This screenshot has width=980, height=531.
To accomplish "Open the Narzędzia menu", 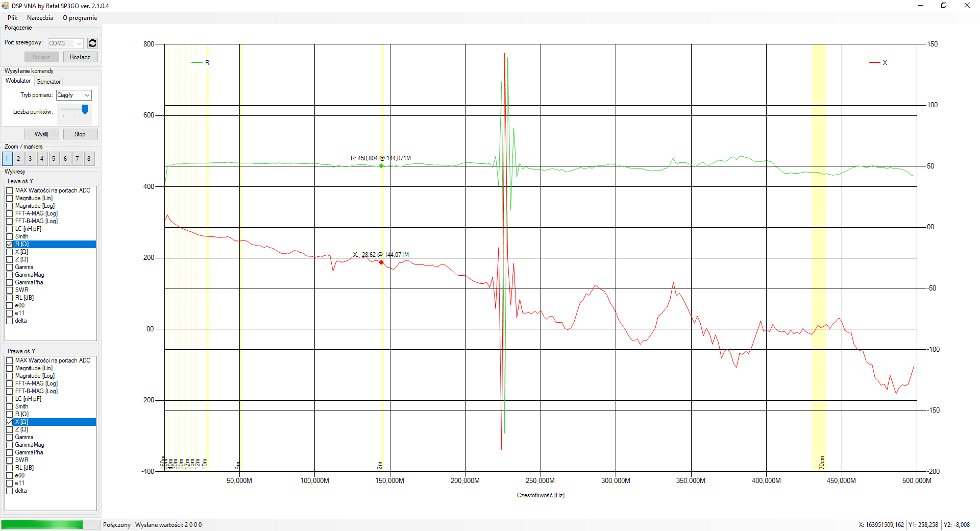I will point(40,18).
